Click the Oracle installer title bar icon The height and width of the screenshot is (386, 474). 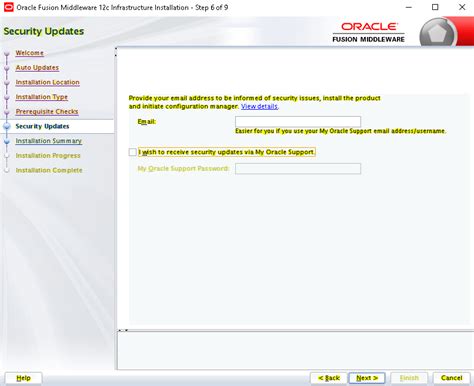click(8, 7)
